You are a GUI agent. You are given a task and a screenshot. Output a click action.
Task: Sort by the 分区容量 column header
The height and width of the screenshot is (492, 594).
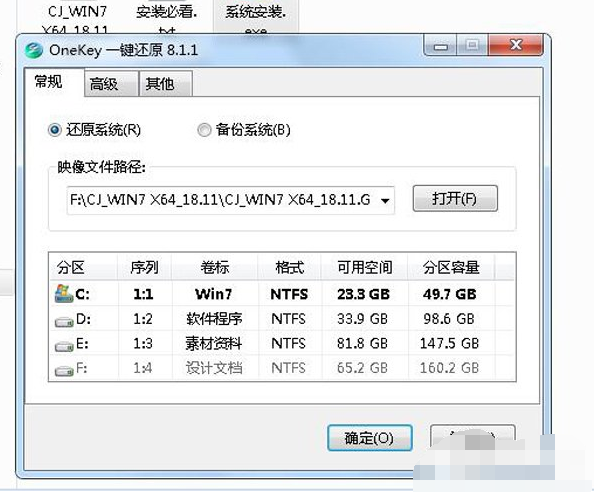(x=451, y=267)
